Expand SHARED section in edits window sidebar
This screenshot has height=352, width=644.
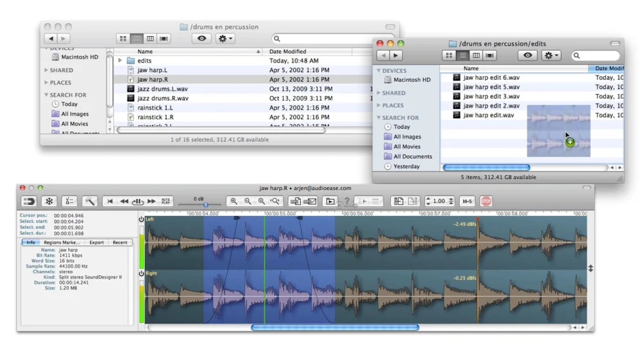pos(379,93)
